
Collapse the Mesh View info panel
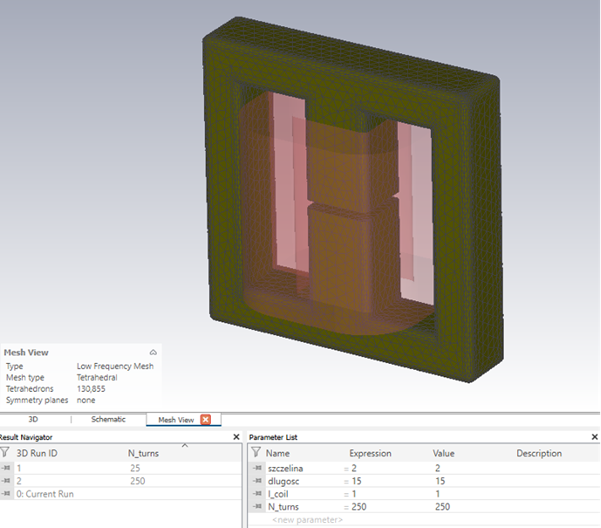point(153,352)
